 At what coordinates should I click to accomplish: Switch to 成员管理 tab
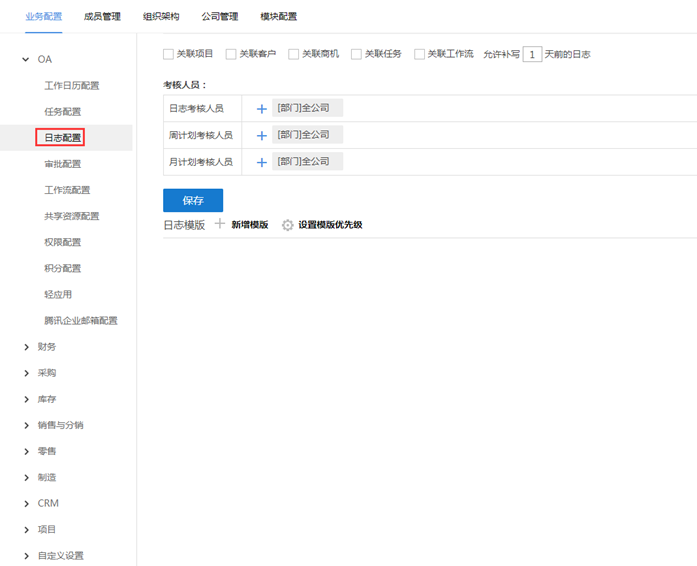[x=102, y=17]
